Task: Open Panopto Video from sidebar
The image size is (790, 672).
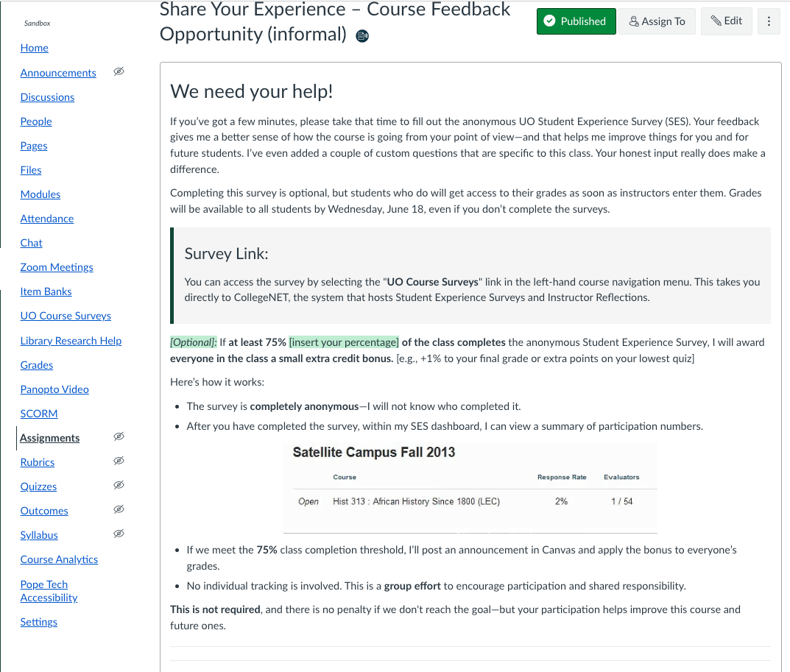Action: (x=54, y=389)
